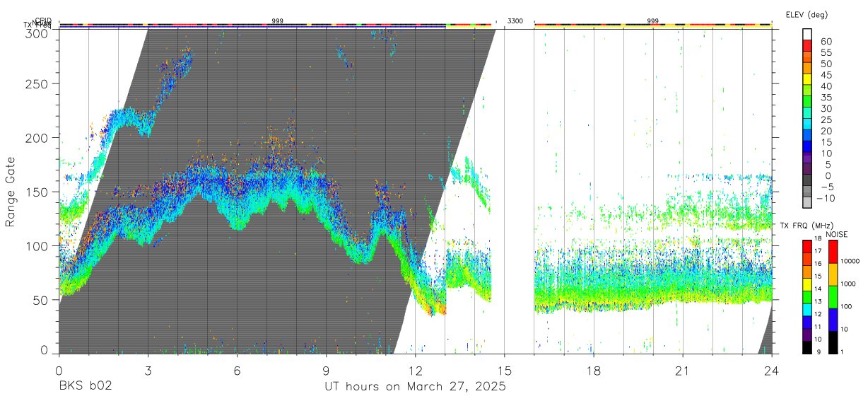Image resolution: width=868 pixels, height=401 pixels.
Task: Click the 60 label on ELEV colorbar
Action: (x=826, y=41)
